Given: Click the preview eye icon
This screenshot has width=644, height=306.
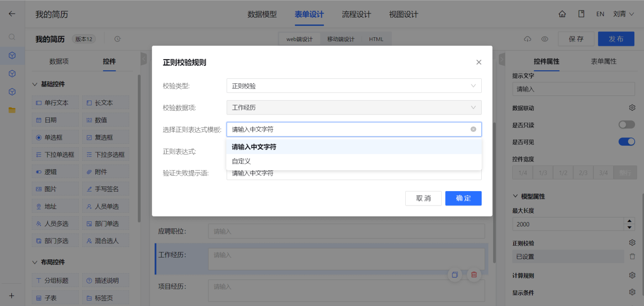Looking at the screenshot, I should click(x=545, y=39).
